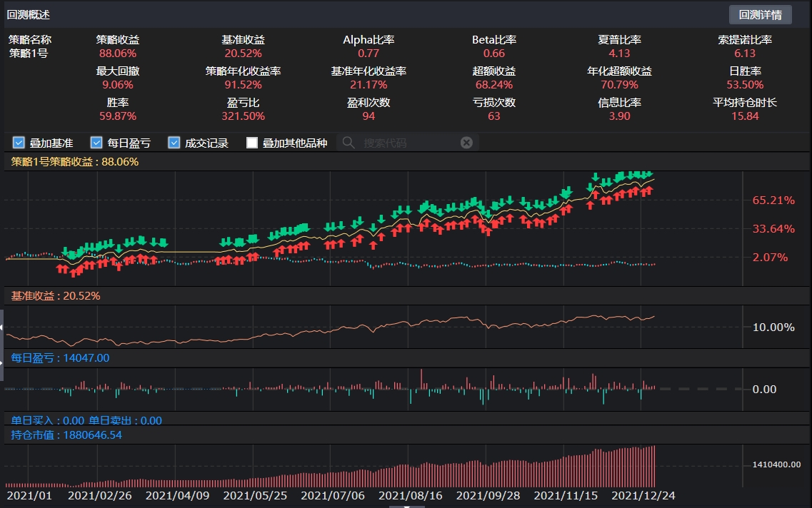Viewport: 812px width, 508px height.
Task: Toggle off the 成交记录 checkbox
Action: click(x=174, y=142)
